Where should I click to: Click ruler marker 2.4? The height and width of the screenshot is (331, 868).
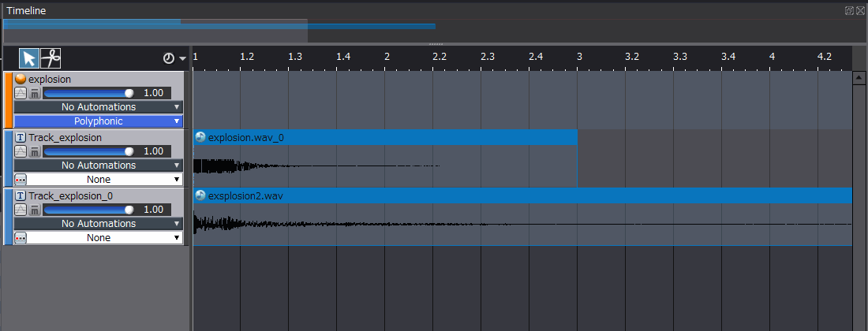click(536, 57)
